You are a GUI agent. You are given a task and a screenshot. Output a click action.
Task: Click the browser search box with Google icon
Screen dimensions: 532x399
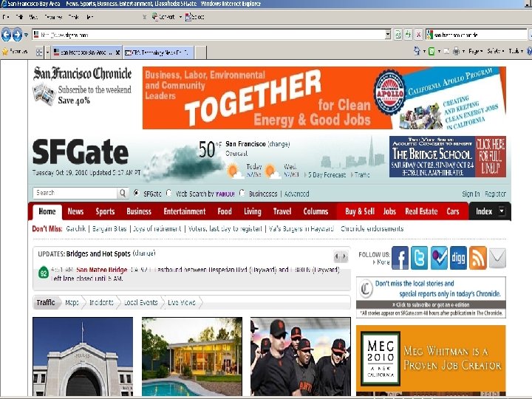tap(476, 34)
